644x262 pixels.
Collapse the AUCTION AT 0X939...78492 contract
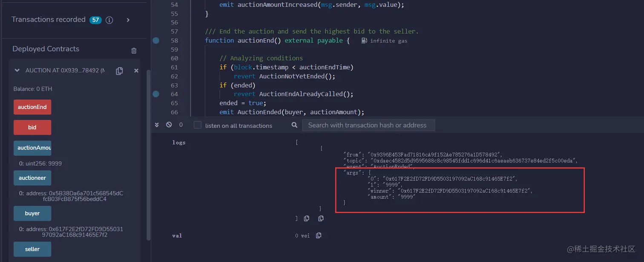[x=17, y=71]
